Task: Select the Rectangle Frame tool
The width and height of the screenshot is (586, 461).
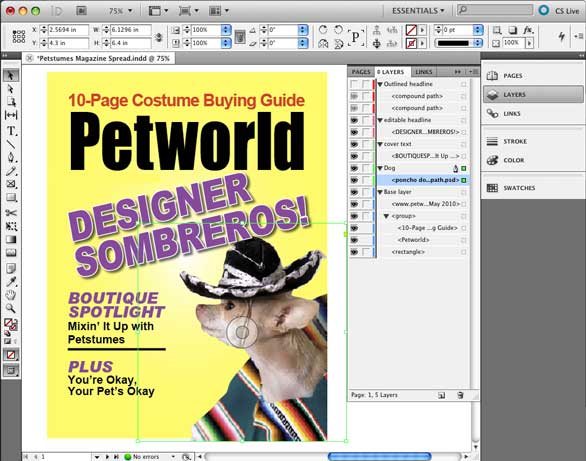Action: coord(11,184)
